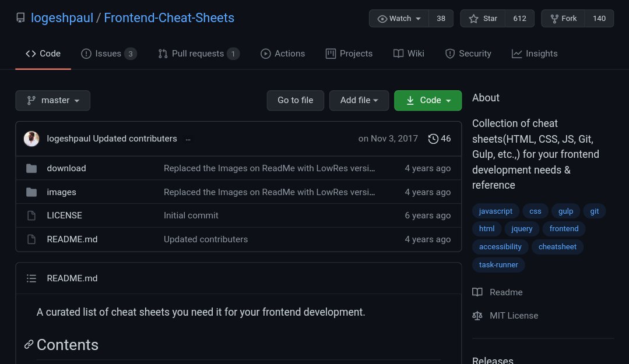Image resolution: width=629 pixels, height=364 pixels.
Task: Click the Contents heading anchor link icon
Action: click(29, 344)
